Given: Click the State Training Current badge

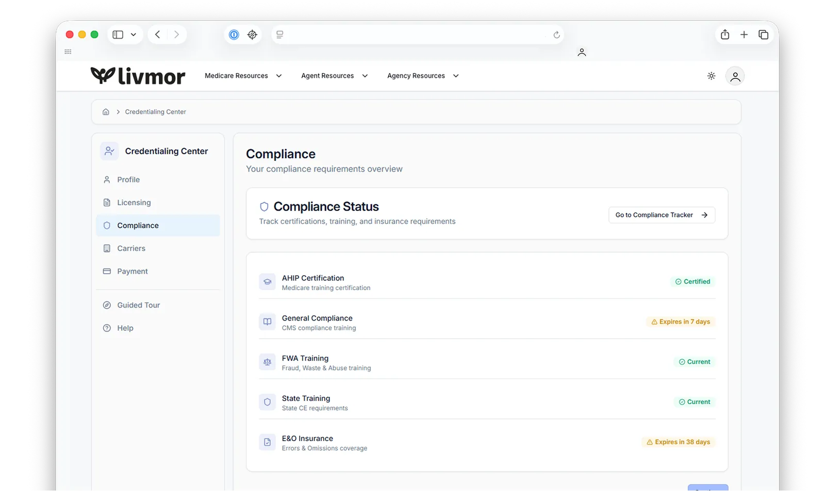Looking at the screenshot, I should tap(695, 402).
